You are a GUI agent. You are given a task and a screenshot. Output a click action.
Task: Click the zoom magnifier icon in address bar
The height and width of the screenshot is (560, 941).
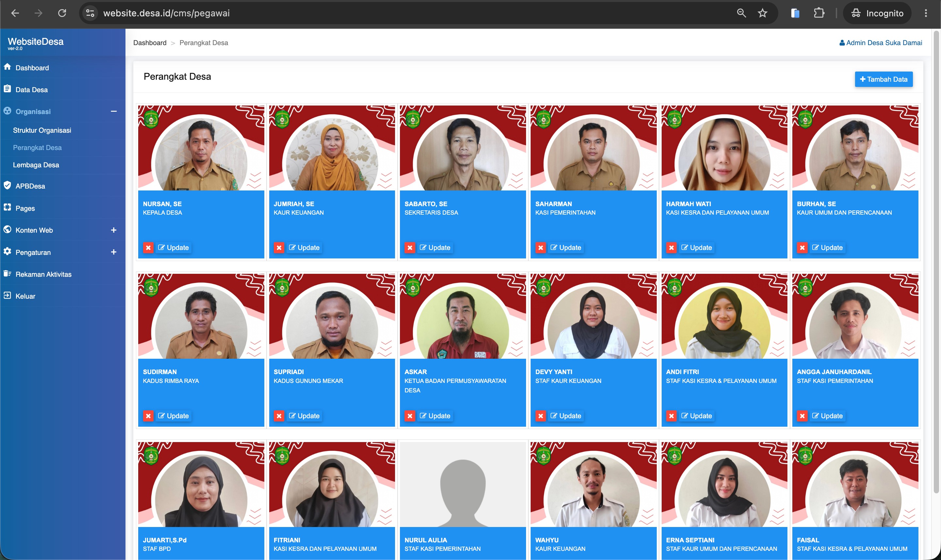[x=741, y=13]
